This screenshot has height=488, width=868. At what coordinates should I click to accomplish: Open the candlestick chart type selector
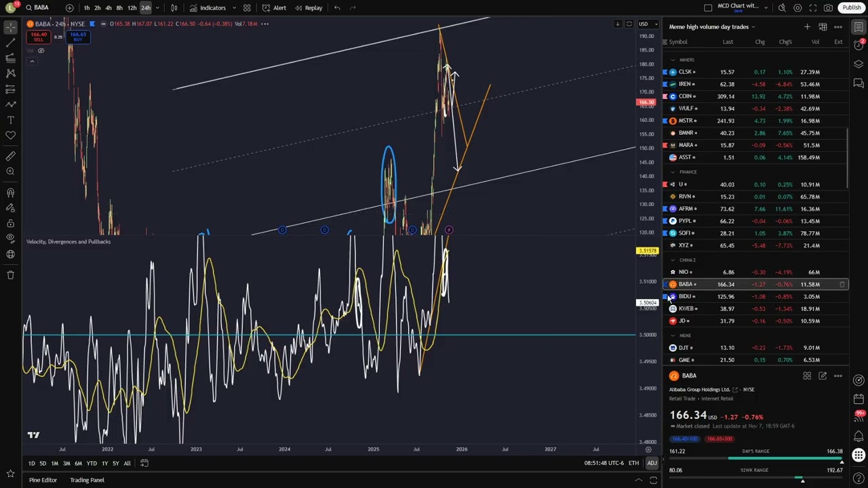[174, 7]
